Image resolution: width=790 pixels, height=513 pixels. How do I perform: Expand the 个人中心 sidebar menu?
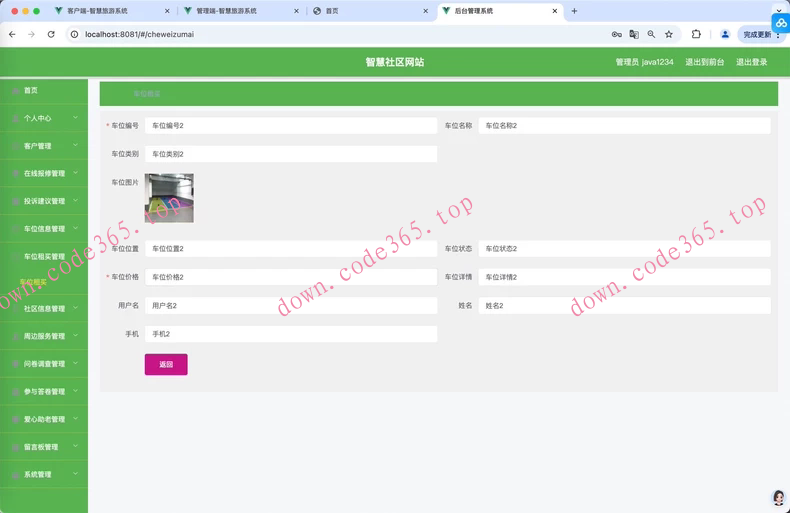43,118
